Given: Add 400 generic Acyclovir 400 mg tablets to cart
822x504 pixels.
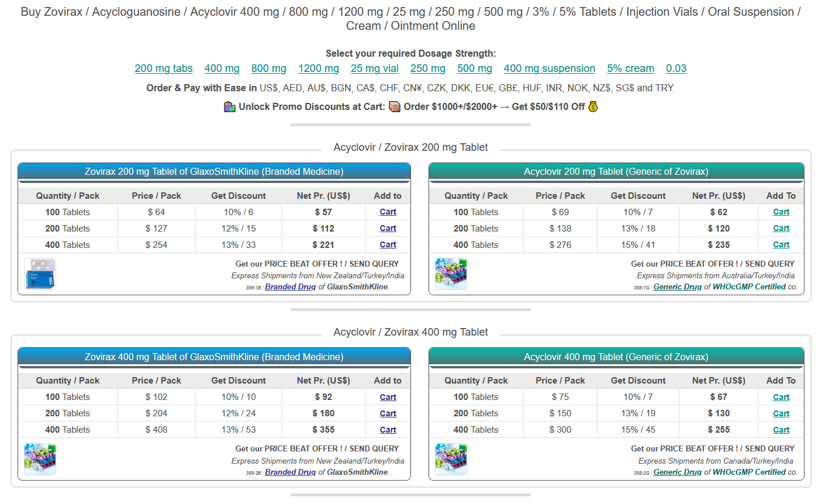Looking at the screenshot, I should 781,430.
